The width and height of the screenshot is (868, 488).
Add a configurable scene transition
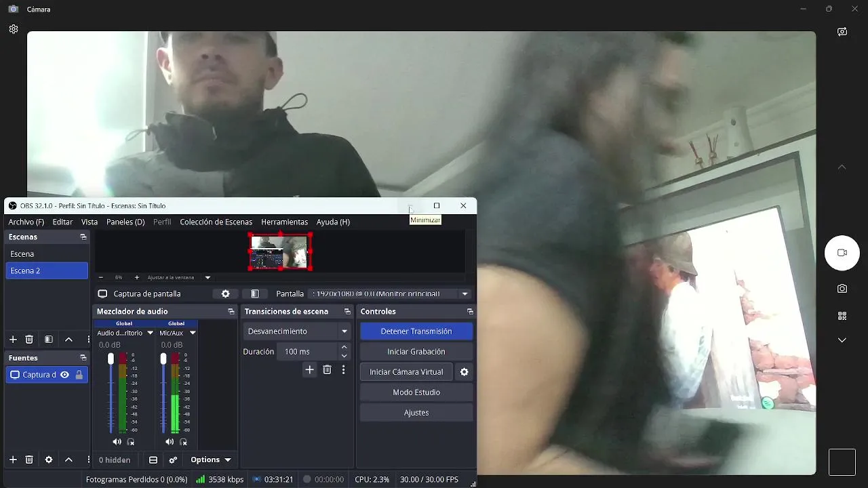(x=310, y=370)
